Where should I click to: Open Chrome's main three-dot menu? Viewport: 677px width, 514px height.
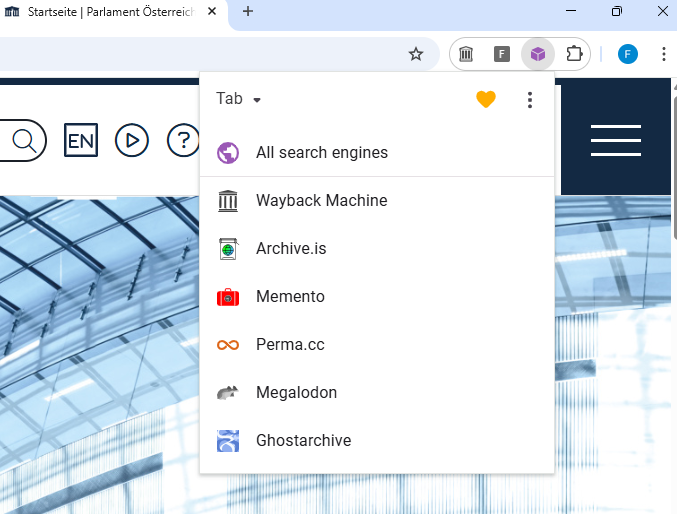(x=663, y=54)
